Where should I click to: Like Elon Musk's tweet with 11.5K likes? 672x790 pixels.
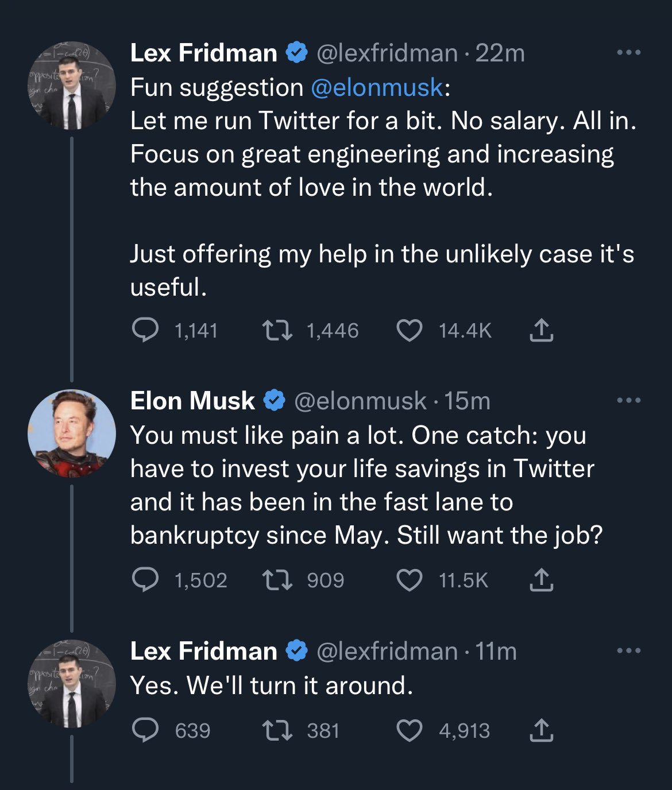click(x=410, y=580)
